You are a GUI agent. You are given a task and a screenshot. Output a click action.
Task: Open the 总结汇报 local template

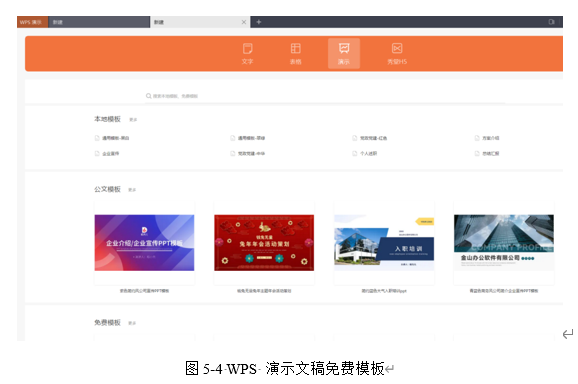point(487,154)
